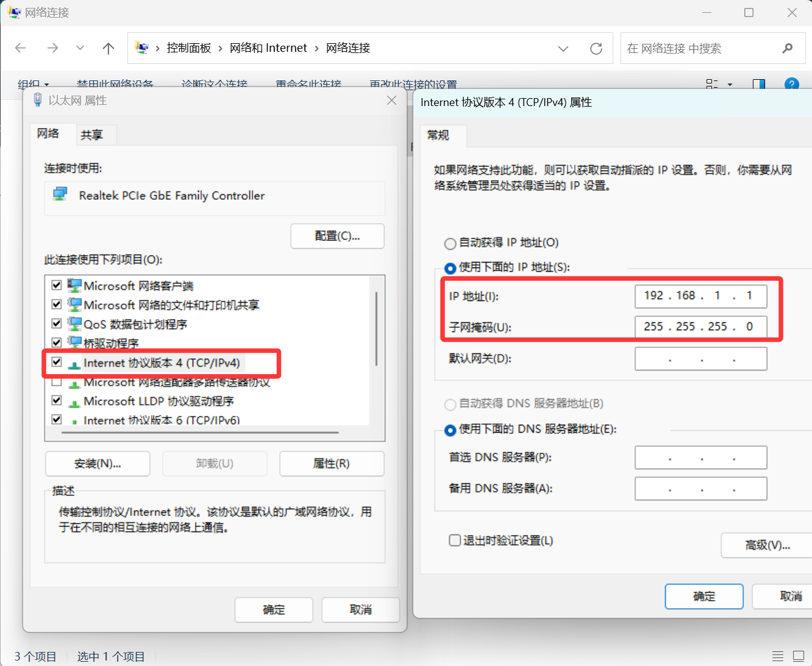Viewport: 812px width, 666px height.
Task: Open the help question mark icon
Action: click(791, 84)
